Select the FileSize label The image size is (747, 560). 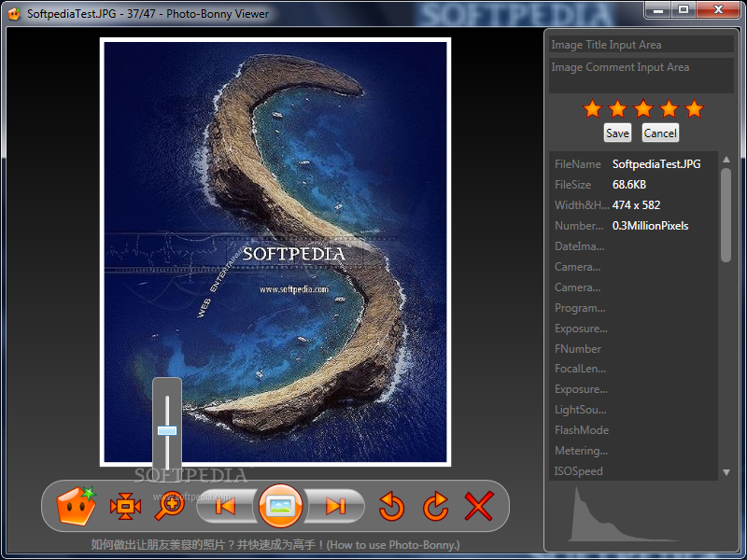click(x=572, y=185)
